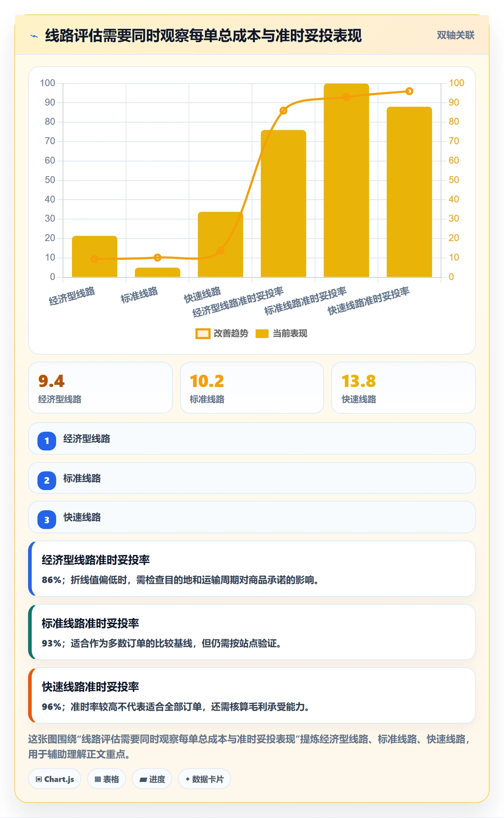The width and height of the screenshot is (504, 818).
Task: Click the bar for 快速线路准时妥投率
Action: tap(409, 192)
